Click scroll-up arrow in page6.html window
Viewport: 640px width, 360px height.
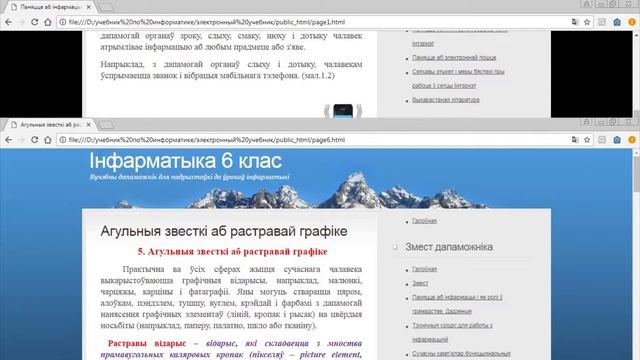(x=636, y=152)
